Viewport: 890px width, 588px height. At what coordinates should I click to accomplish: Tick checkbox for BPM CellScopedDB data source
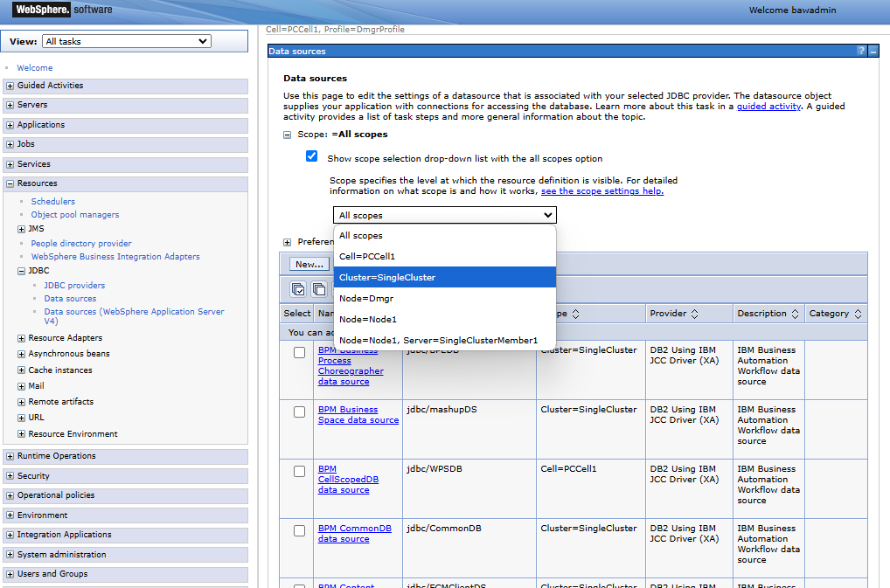pyautogui.click(x=299, y=471)
